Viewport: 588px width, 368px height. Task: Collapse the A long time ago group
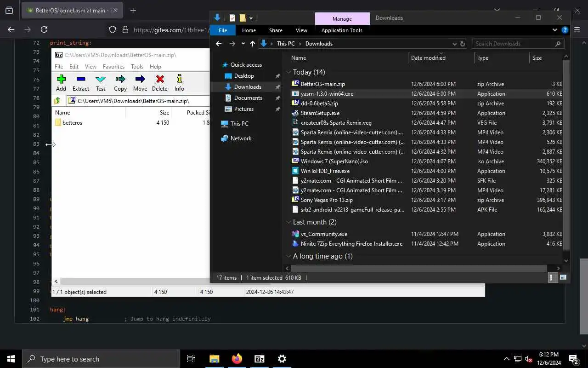(289, 256)
